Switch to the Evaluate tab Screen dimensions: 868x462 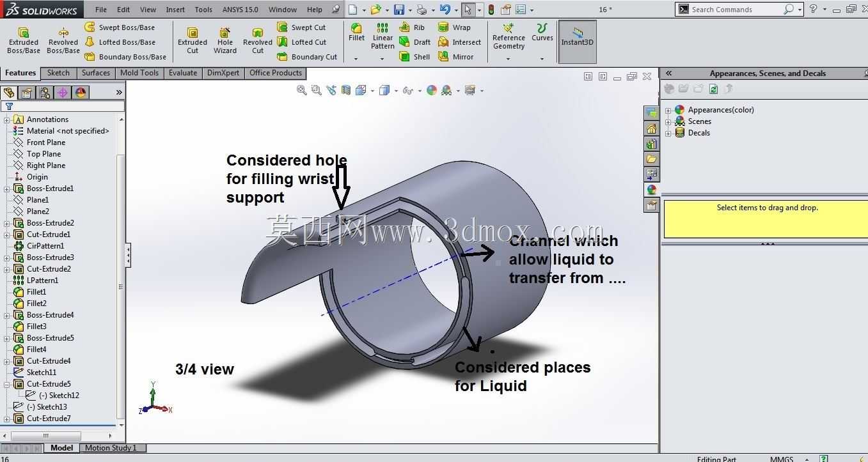click(183, 73)
